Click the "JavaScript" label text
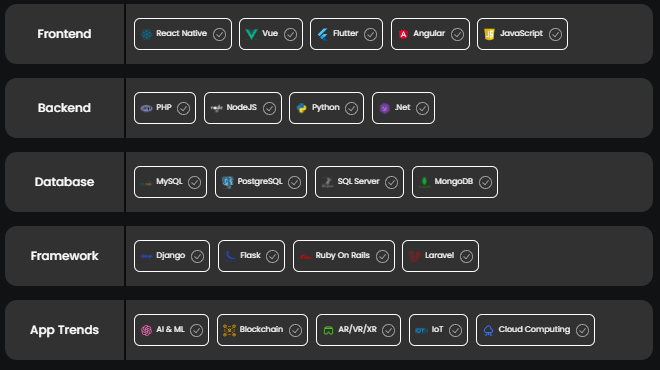Viewport: 660px width, 370px height. click(521, 33)
